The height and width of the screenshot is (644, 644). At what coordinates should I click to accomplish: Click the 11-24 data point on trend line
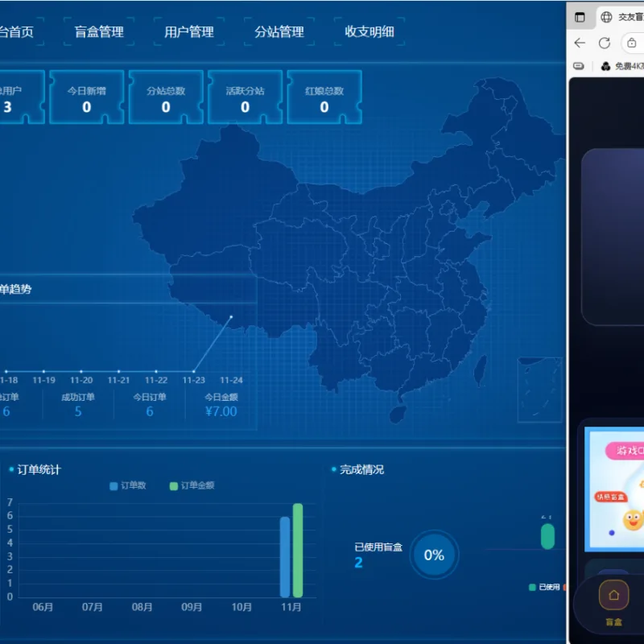[231, 317]
